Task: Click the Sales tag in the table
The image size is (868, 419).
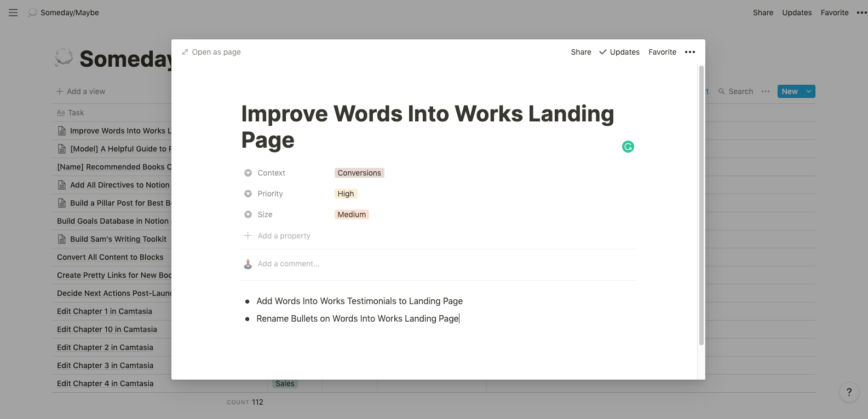Action: (285, 384)
